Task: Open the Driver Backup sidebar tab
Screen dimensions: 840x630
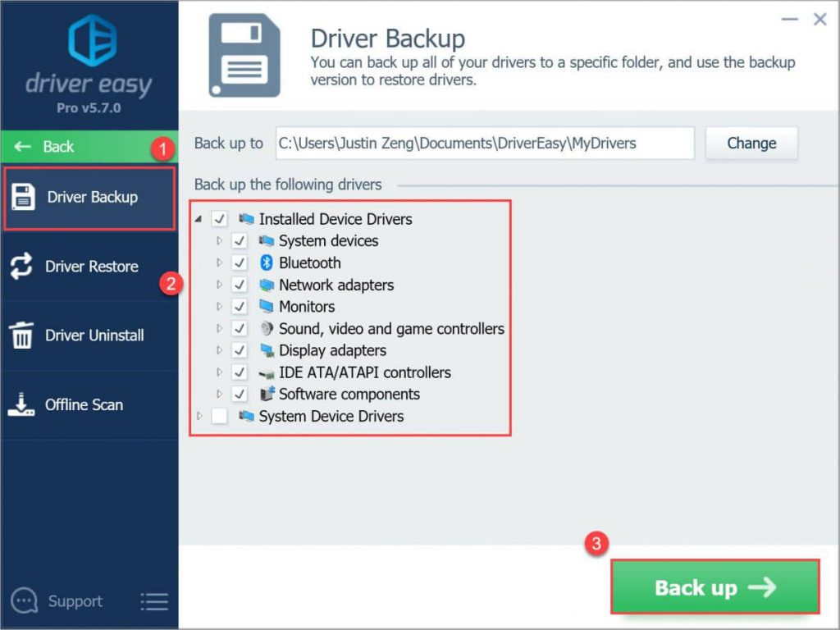Action: [x=89, y=199]
